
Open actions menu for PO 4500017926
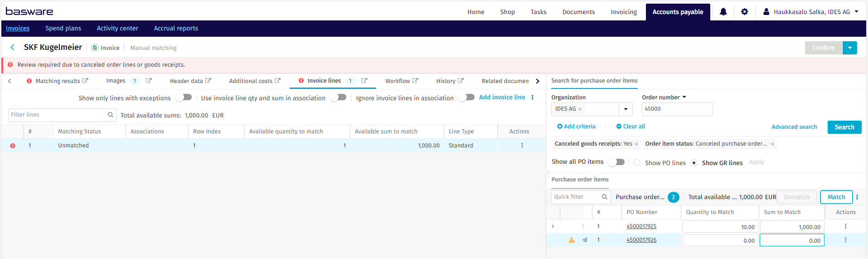click(845, 240)
